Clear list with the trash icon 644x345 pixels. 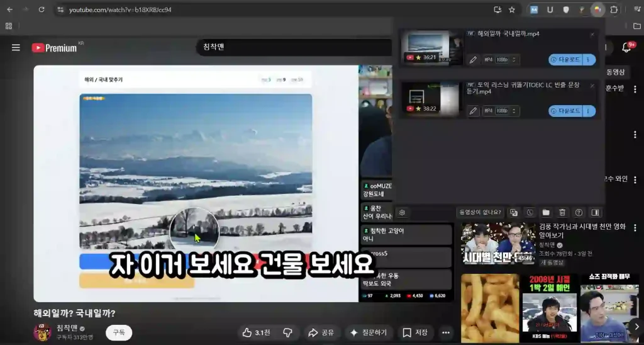562,213
